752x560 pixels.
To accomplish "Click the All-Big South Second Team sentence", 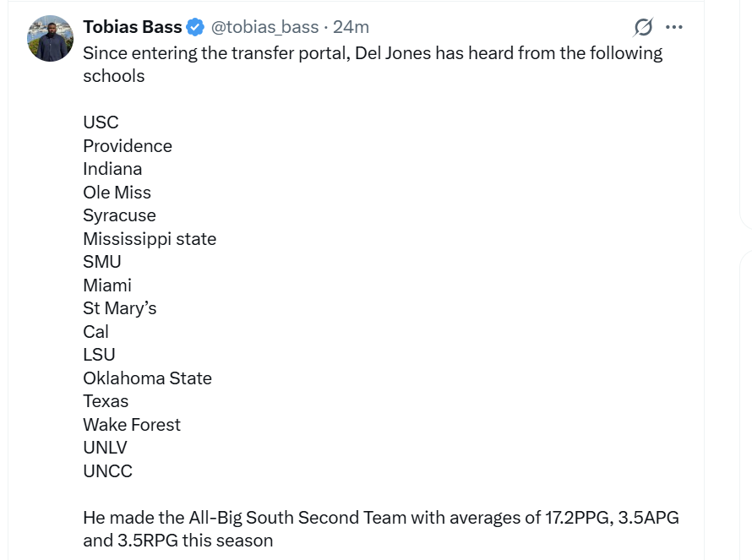I will [380, 518].
